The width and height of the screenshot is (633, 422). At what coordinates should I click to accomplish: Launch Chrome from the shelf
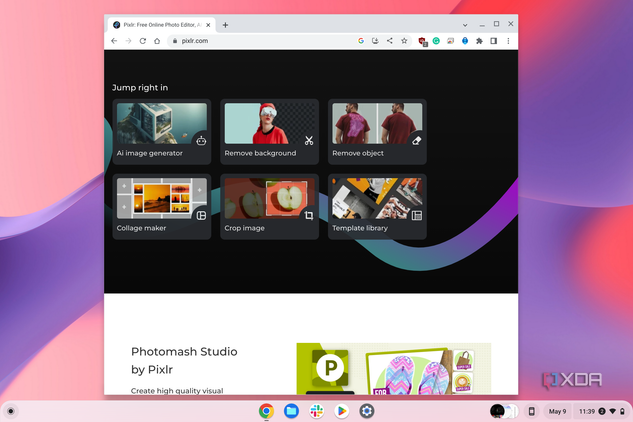[x=266, y=411]
